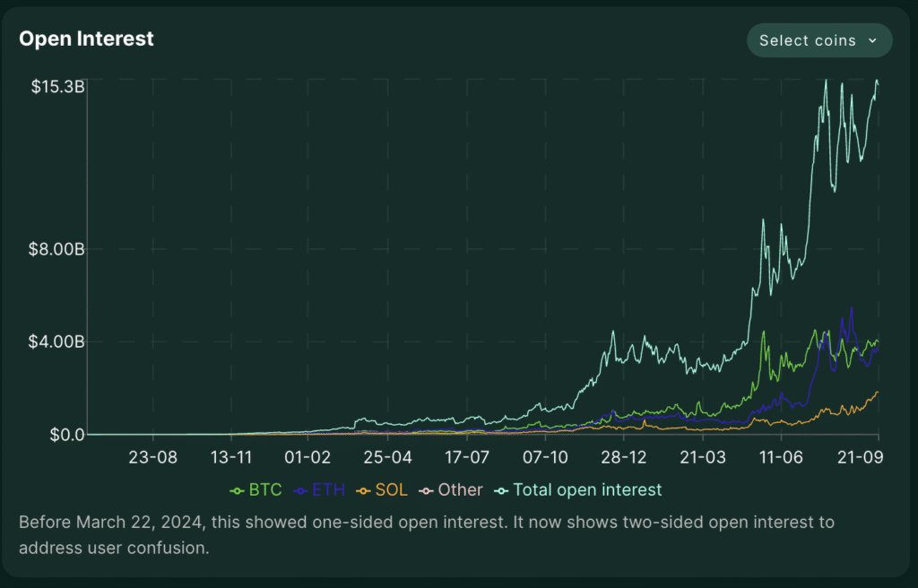Click the 28-12 x-axis date label

click(x=623, y=457)
